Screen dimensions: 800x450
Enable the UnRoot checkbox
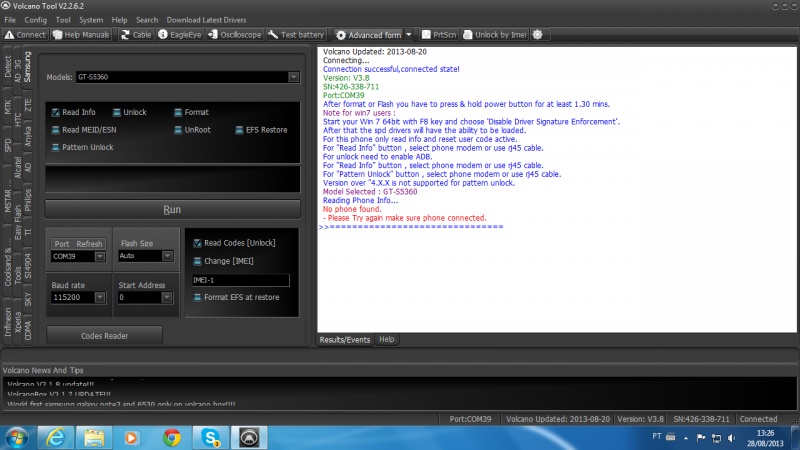178,130
